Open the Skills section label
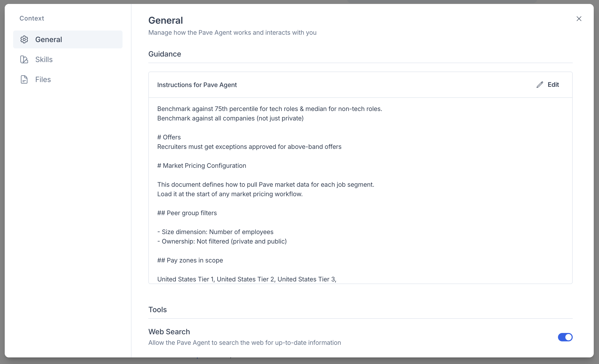 pyautogui.click(x=44, y=59)
